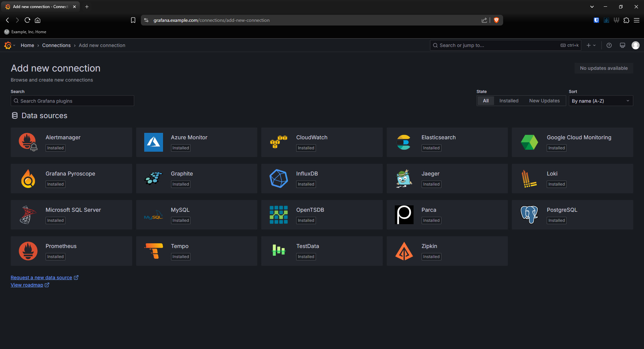The height and width of the screenshot is (349, 644).
Task: Open the Azure Monitor logo tile
Action: (153, 142)
